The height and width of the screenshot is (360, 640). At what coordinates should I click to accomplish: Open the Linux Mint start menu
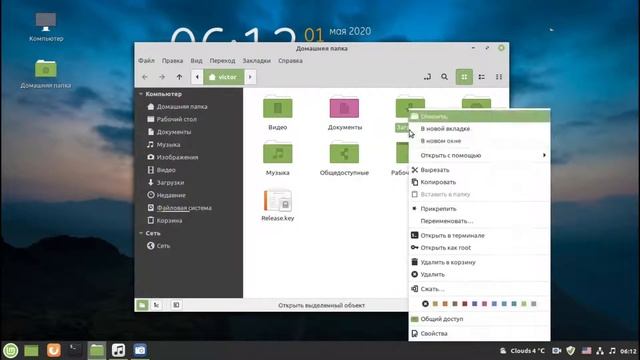coord(11,350)
